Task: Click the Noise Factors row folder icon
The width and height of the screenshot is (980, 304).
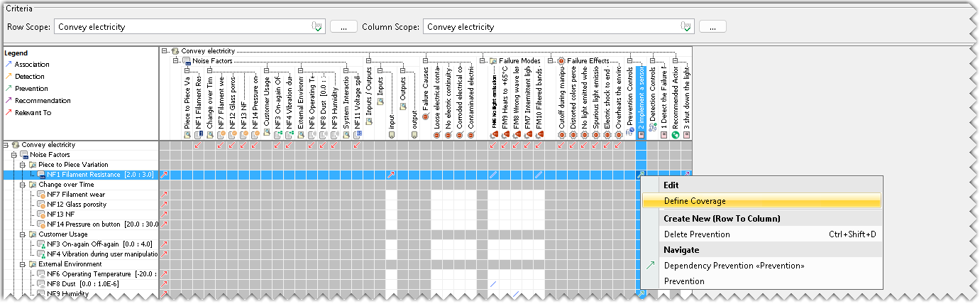Action: (24, 155)
